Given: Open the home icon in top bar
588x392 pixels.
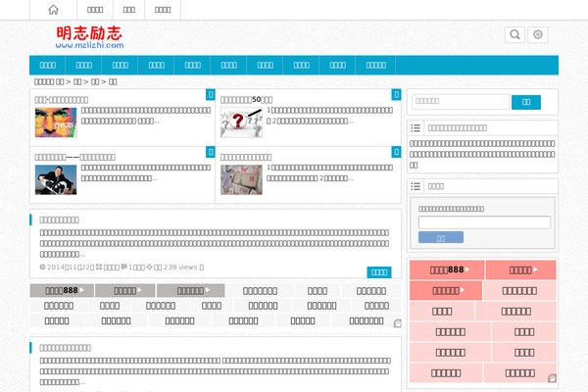Looking at the screenshot, I should [53, 10].
